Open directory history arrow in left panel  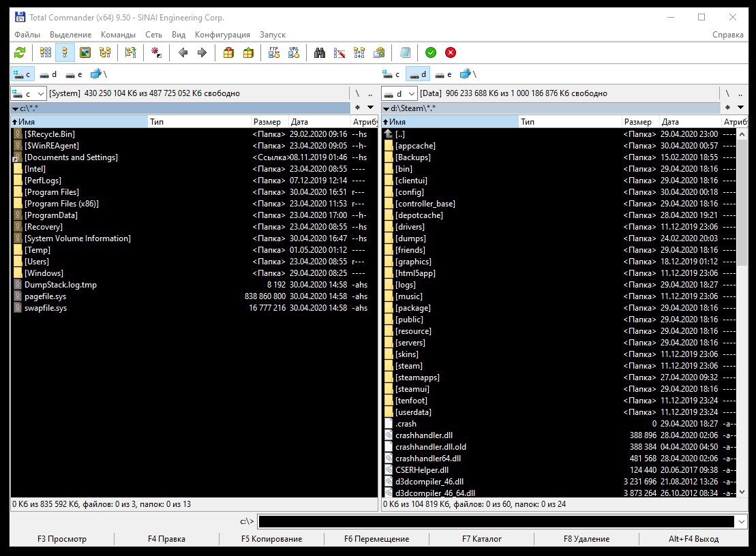(370, 108)
